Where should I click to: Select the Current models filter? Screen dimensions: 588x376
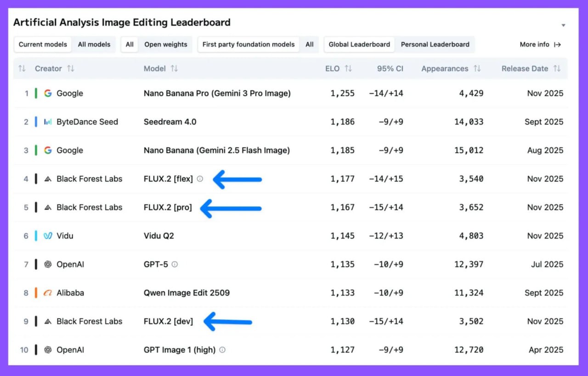(x=43, y=45)
